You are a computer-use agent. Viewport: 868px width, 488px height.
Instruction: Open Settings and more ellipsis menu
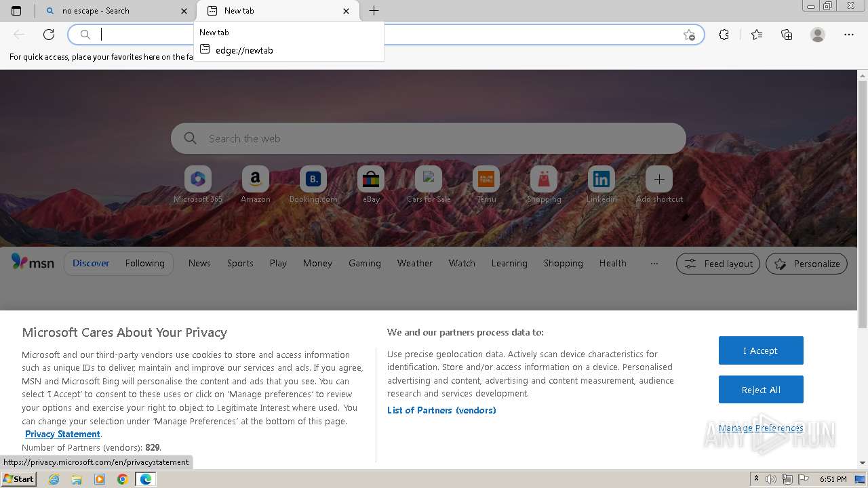click(x=849, y=35)
